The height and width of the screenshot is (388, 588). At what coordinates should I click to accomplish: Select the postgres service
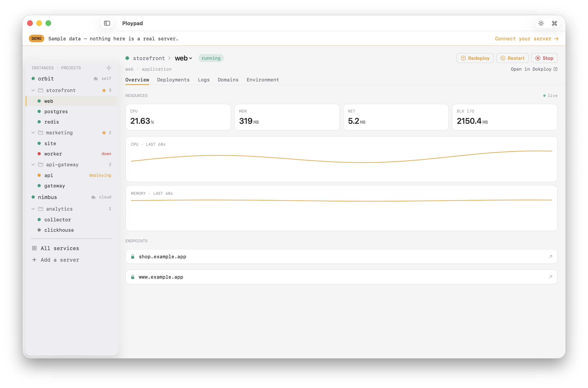tap(72, 112)
